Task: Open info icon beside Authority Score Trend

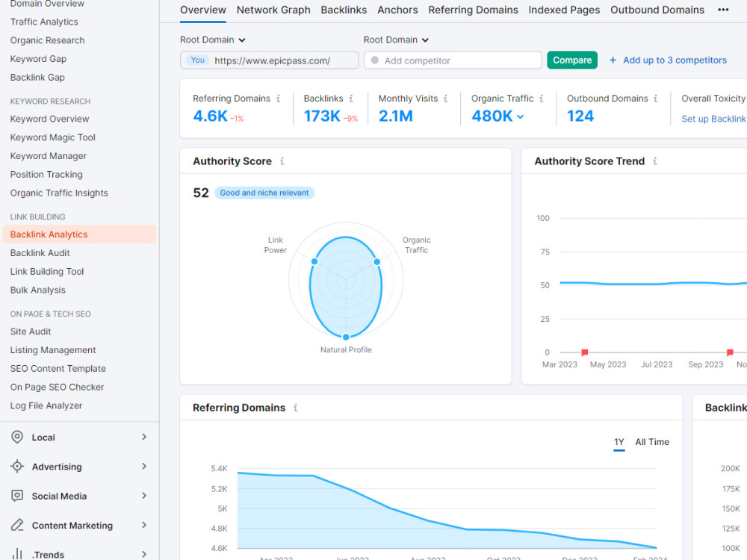Action: point(655,161)
